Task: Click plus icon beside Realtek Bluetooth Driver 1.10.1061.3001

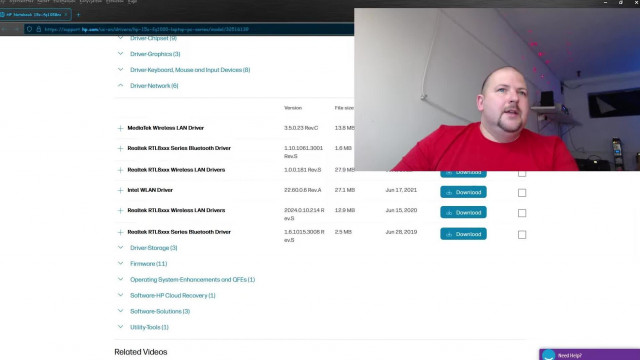Action: point(120,149)
